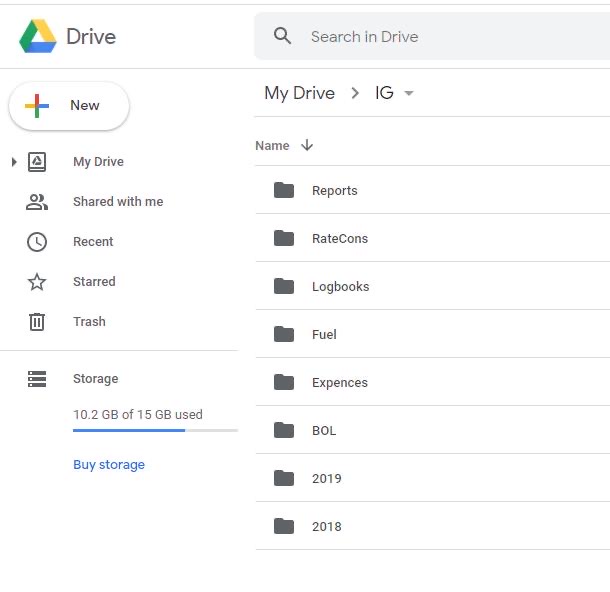The height and width of the screenshot is (592, 610).
Task: Open Shared with me
Action: pyautogui.click(x=118, y=201)
